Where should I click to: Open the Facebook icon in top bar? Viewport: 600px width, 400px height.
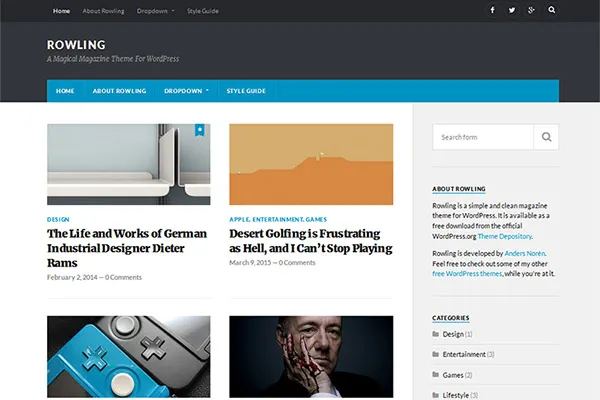pos(492,11)
